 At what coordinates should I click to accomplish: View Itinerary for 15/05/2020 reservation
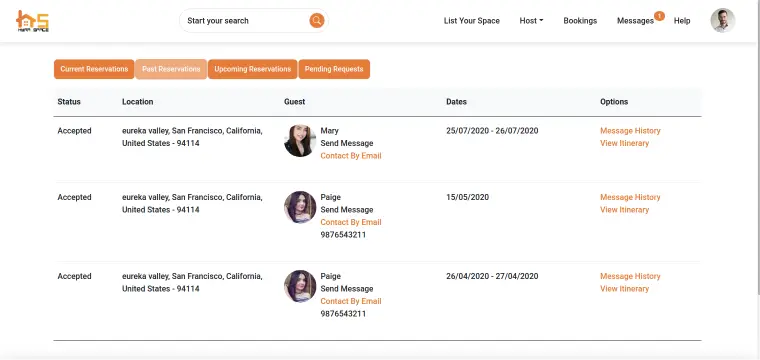(x=624, y=210)
